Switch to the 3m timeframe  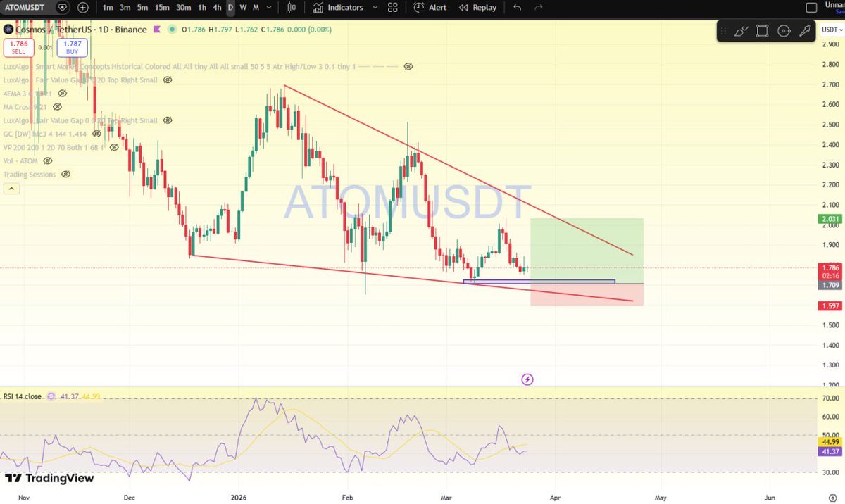(125, 8)
